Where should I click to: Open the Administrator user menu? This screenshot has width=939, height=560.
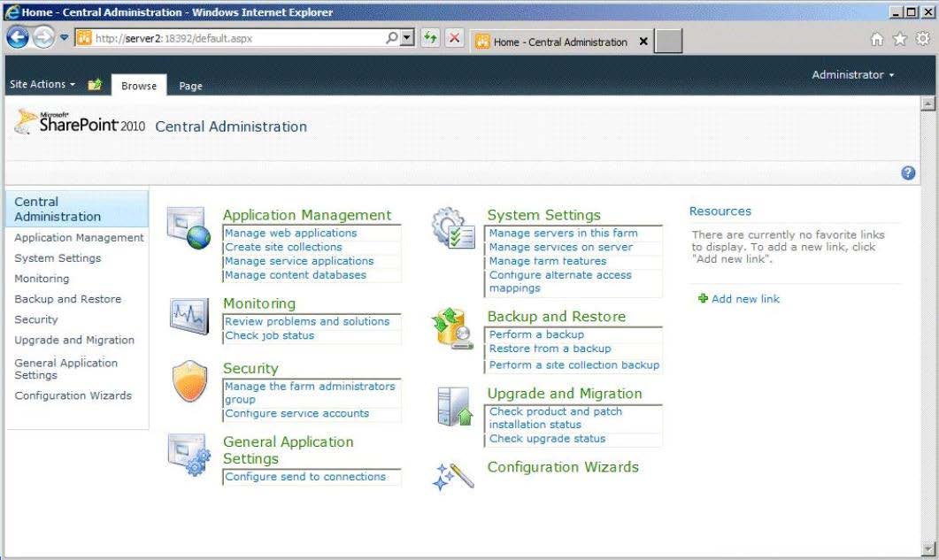pos(853,75)
